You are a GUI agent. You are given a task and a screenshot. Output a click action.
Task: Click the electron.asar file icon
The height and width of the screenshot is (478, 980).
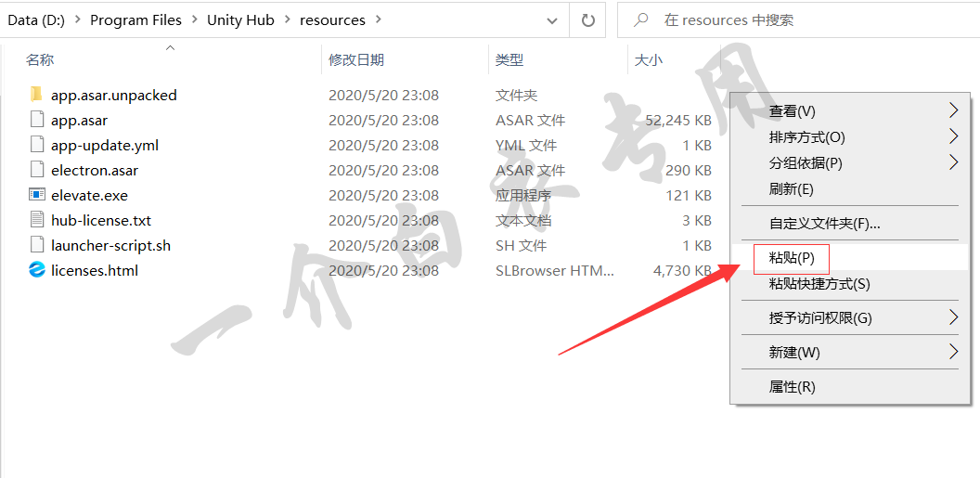pos(37,170)
